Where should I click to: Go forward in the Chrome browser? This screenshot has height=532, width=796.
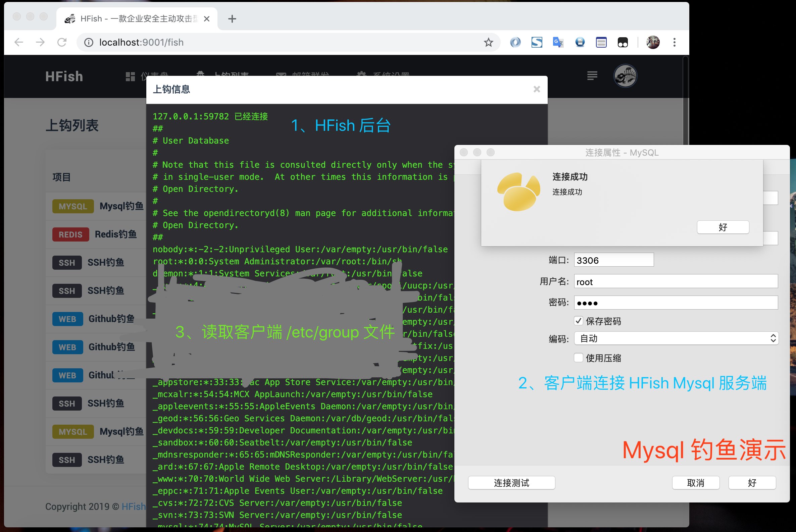click(x=40, y=42)
